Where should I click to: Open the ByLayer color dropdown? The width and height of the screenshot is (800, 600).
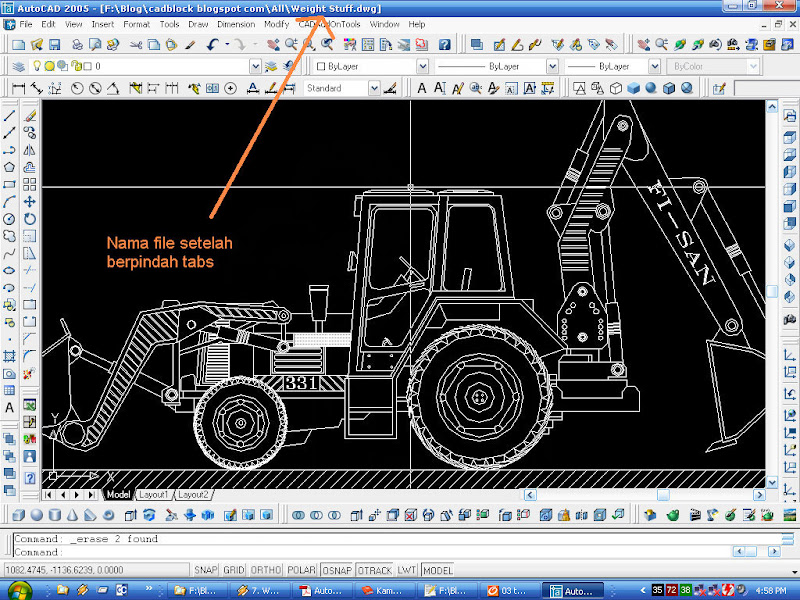tap(422, 66)
